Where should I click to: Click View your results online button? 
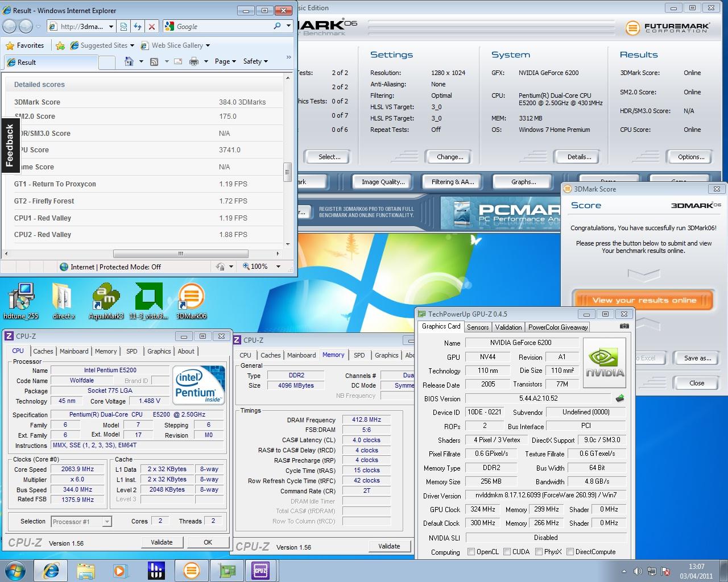644,300
